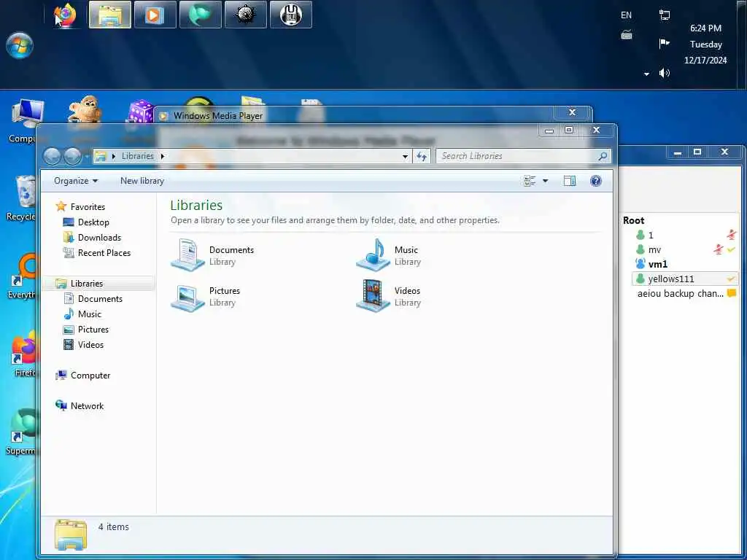Select the Videos library icon
This screenshot has width=747, height=560.
click(x=373, y=296)
